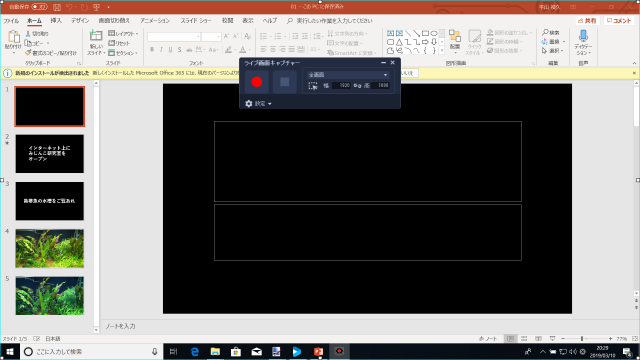Viewport: 640px width, 360px height.
Task: Open the Slide Show ribbon tab
Action: pyautogui.click(x=196, y=20)
